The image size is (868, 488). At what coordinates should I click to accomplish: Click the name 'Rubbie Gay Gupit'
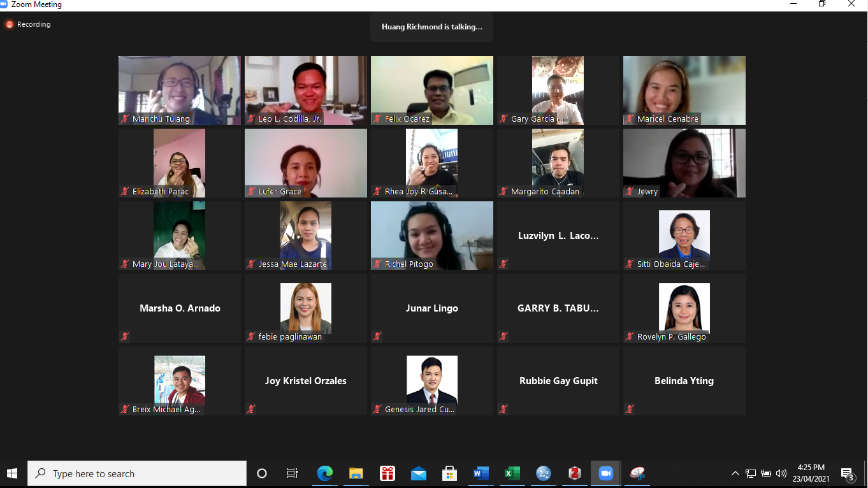558,381
